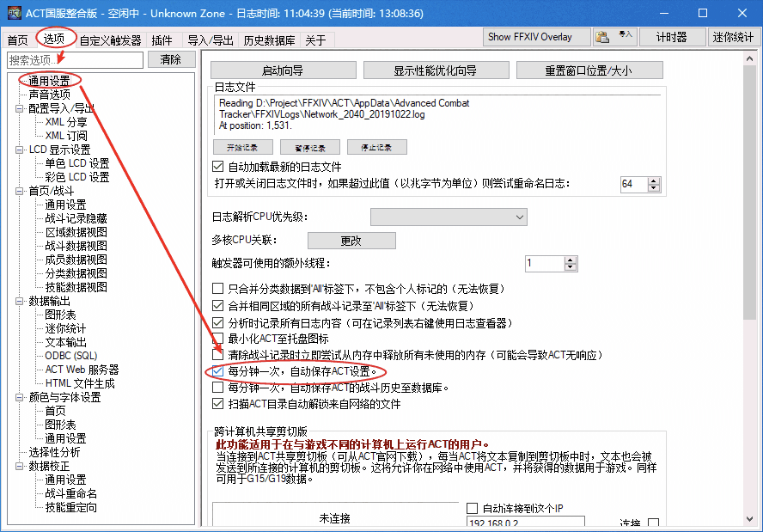This screenshot has width=763, height=532.
Task: Select 技能数据视图 tree item
Action: pyautogui.click(x=76, y=287)
